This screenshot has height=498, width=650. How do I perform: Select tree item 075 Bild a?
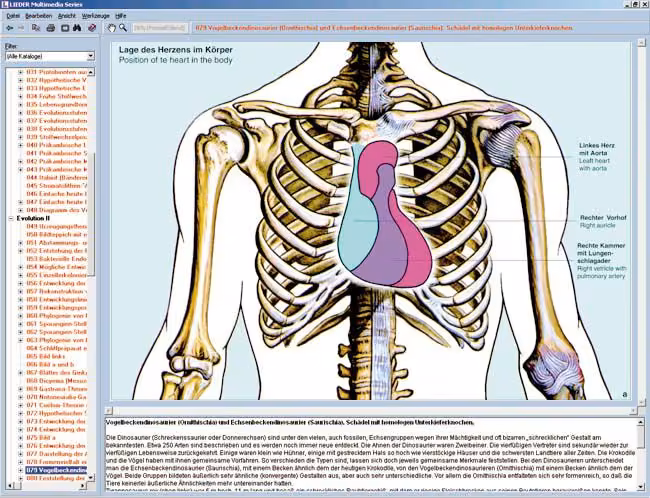click(41, 437)
